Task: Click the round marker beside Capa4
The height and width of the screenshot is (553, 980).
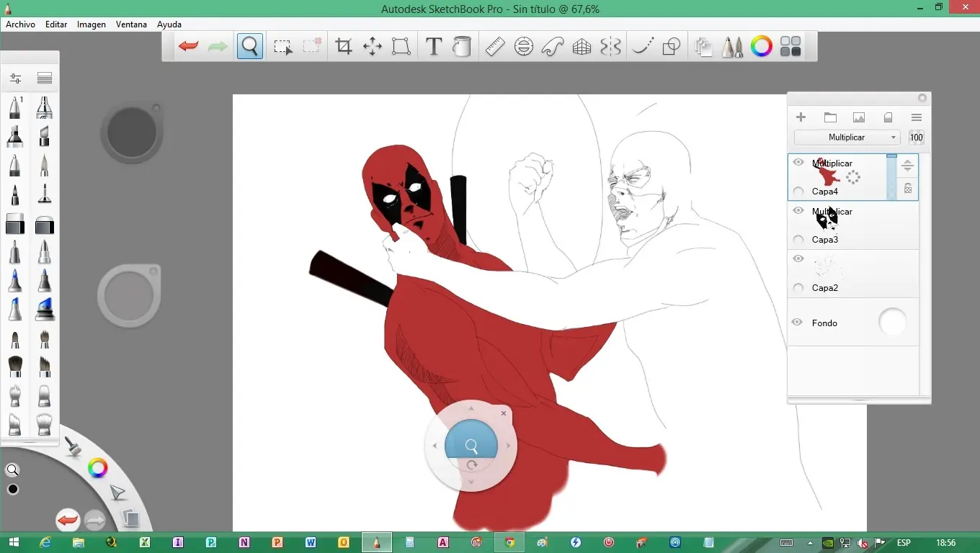Action: [798, 192]
